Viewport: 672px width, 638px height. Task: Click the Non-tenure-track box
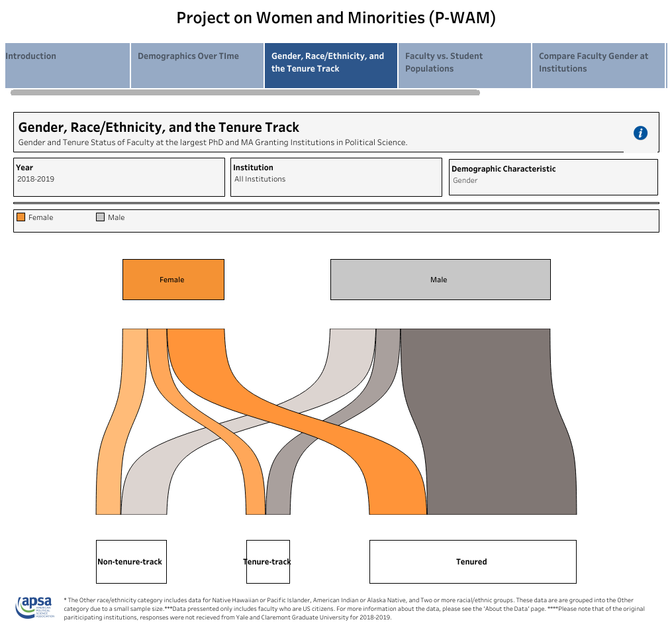(131, 562)
